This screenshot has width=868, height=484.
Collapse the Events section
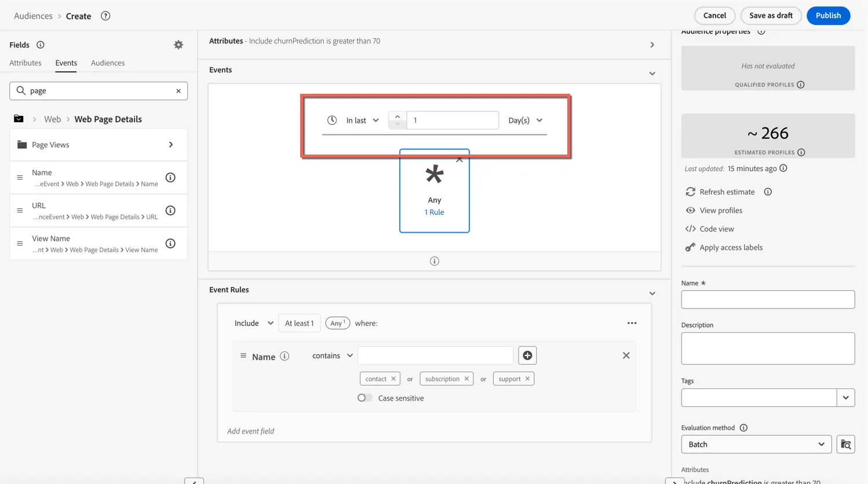click(x=652, y=74)
